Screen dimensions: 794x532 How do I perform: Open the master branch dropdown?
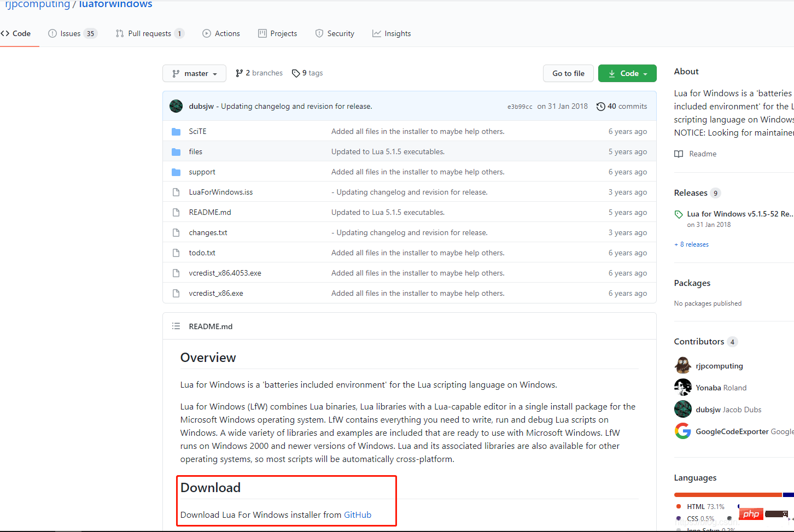(x=194, y=73)
